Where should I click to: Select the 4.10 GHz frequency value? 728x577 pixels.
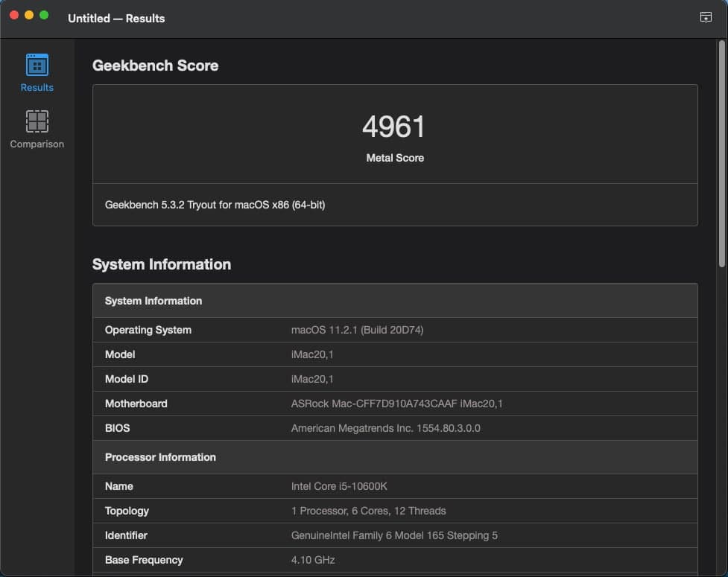(x=313, y=560)
